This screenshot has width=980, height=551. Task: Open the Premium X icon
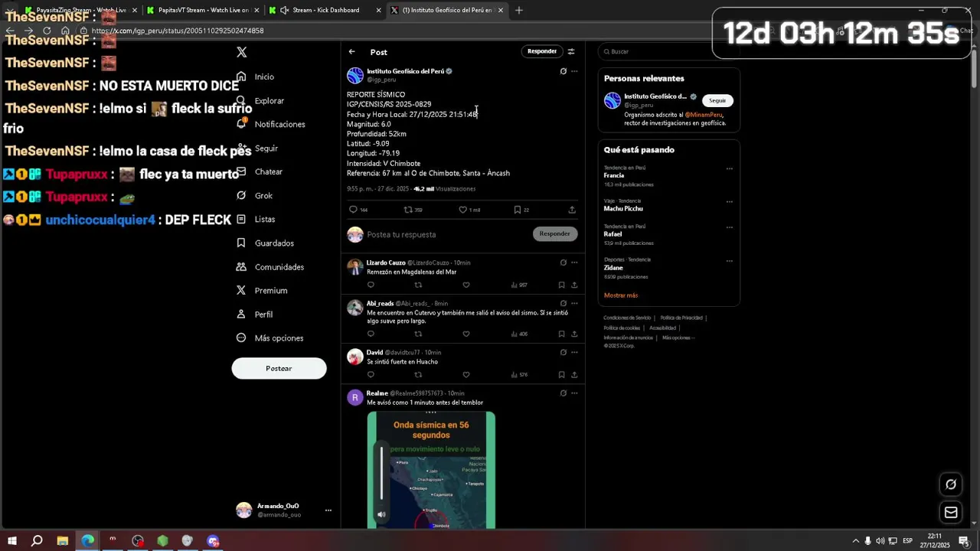tap(241, 290)
